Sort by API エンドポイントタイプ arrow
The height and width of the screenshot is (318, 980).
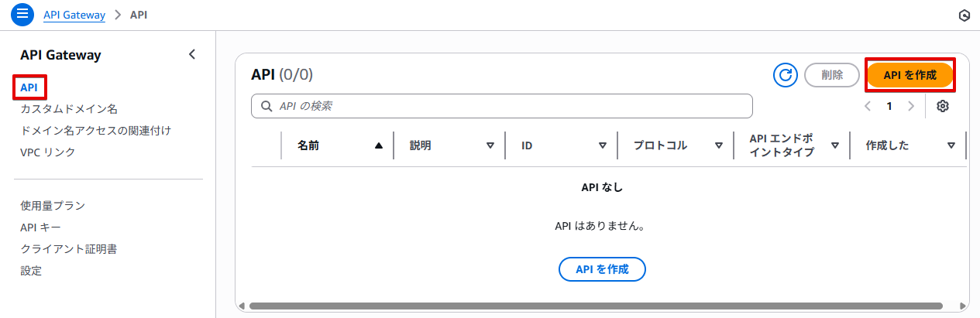834,145
